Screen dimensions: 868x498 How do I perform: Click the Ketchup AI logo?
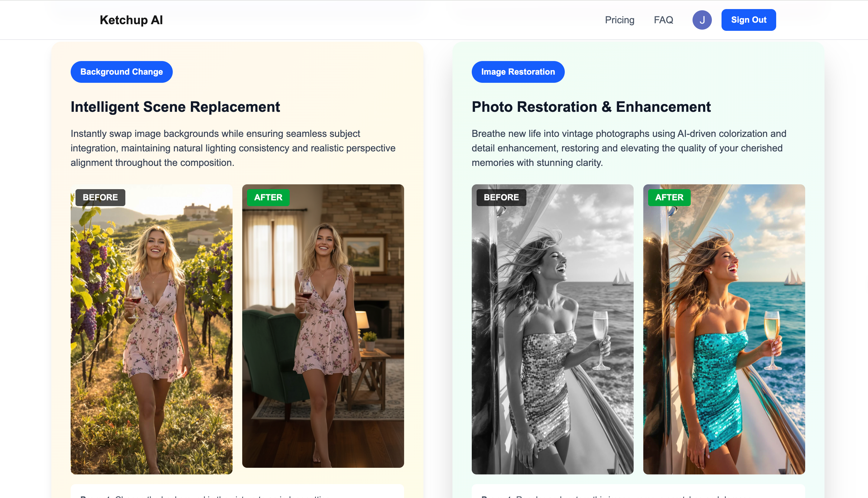pos(131,20)
